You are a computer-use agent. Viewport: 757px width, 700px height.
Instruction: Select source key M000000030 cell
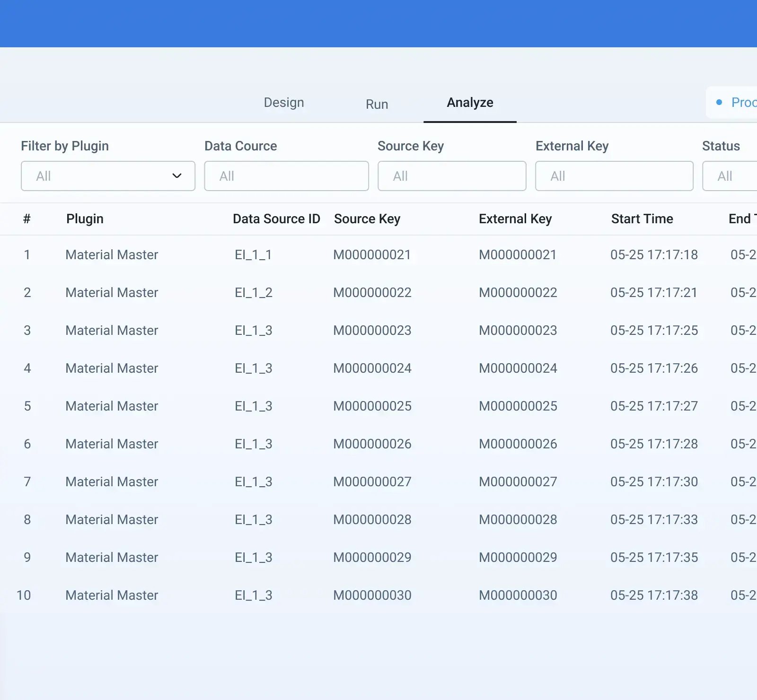tap(372, 595)
